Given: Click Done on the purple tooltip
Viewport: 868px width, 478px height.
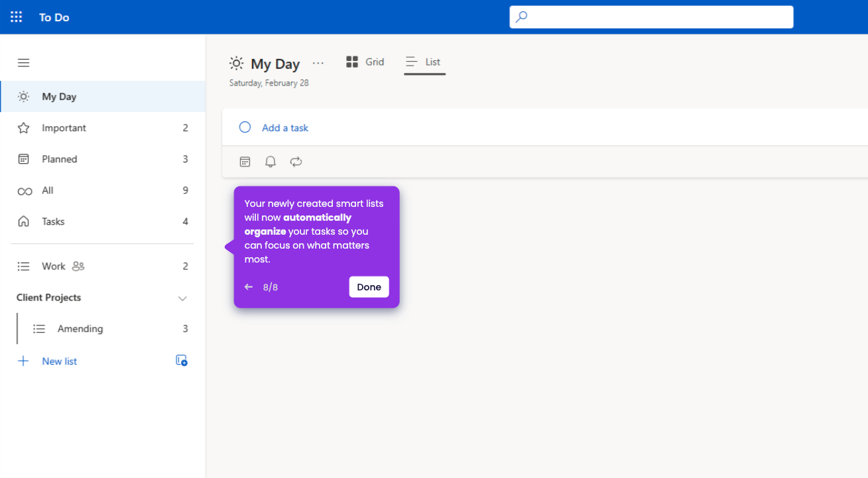Looking at the screenshot, I should coord(369,287).
